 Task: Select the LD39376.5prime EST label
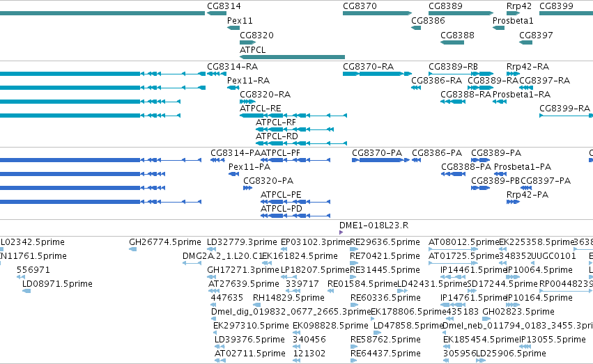[249, 340]
